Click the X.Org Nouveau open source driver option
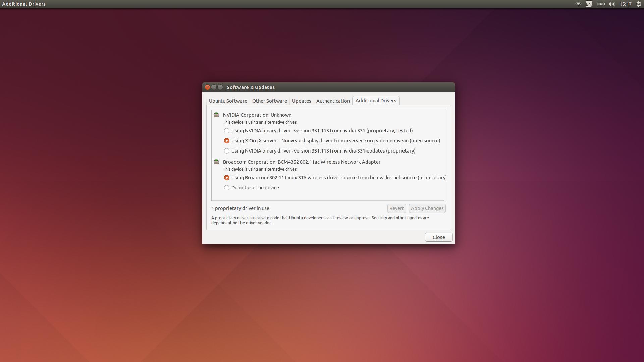 [x=227, y=140]
